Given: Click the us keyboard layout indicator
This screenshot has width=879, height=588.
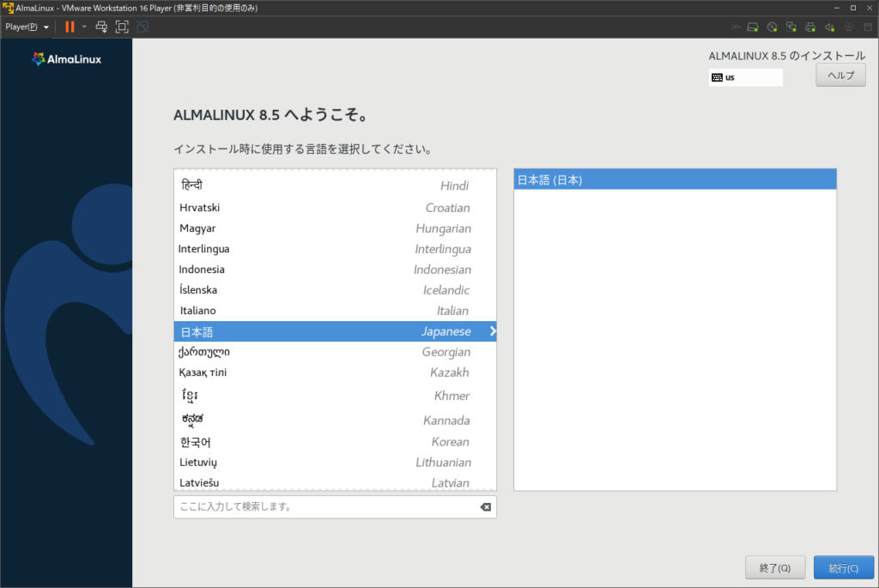Looking at the screenshot, I should (746, 77).
